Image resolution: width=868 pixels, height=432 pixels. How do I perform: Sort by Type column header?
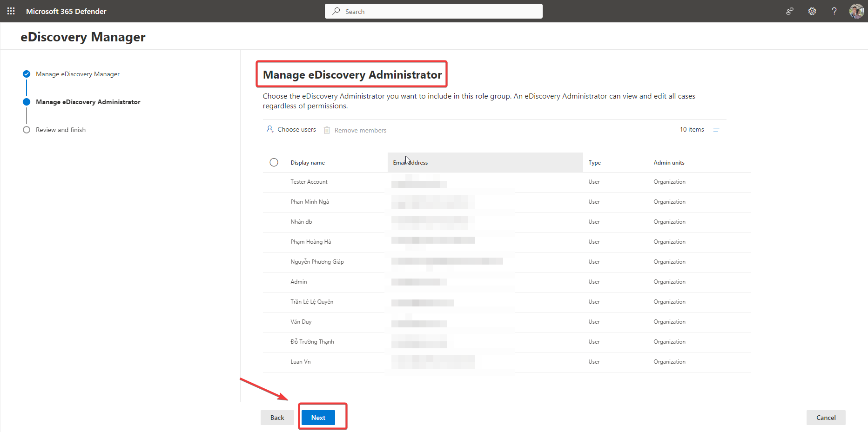pyautogui.click(x=594, y=163)
